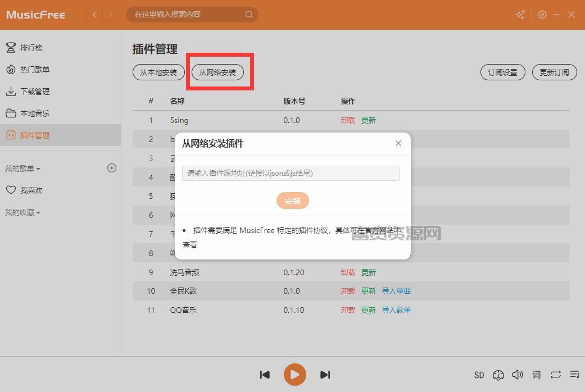The height and width of the screenshot is (392, 585).
Task: Click the 全民K歌 plugin name
Action: [183, 291]
